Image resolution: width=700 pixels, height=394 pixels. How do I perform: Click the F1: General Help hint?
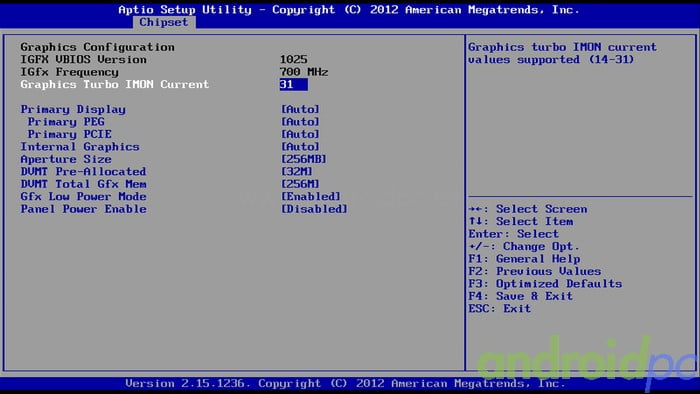click(525, 259)
